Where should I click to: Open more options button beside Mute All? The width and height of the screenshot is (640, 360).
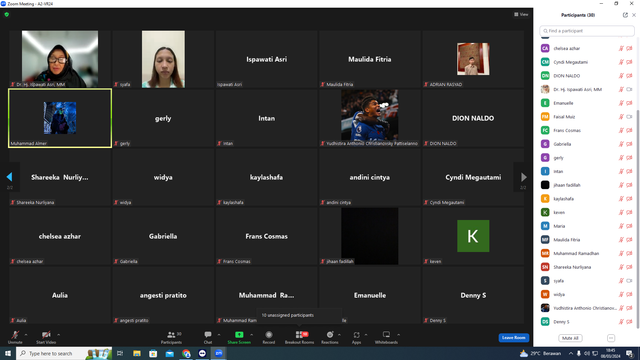click(x=611, y=338)
